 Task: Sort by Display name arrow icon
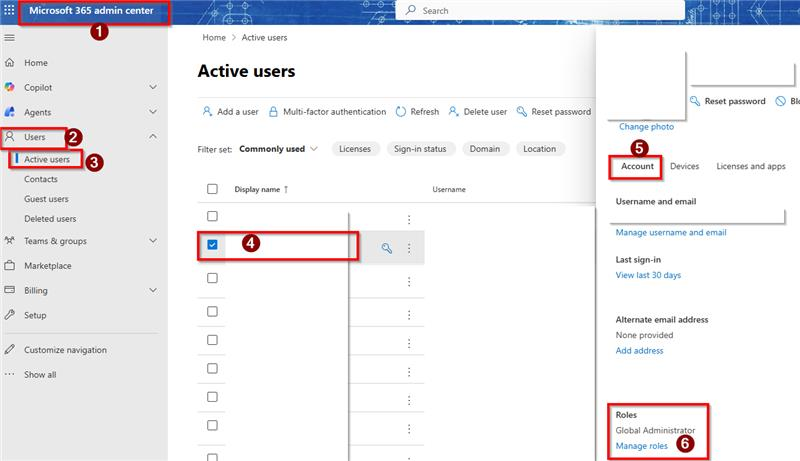click(x=286, y=189)
